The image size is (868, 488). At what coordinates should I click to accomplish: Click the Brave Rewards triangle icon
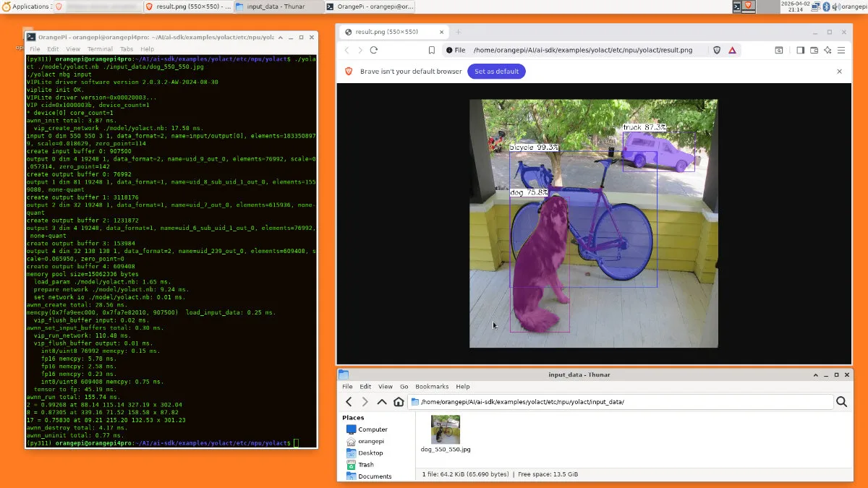732,50
